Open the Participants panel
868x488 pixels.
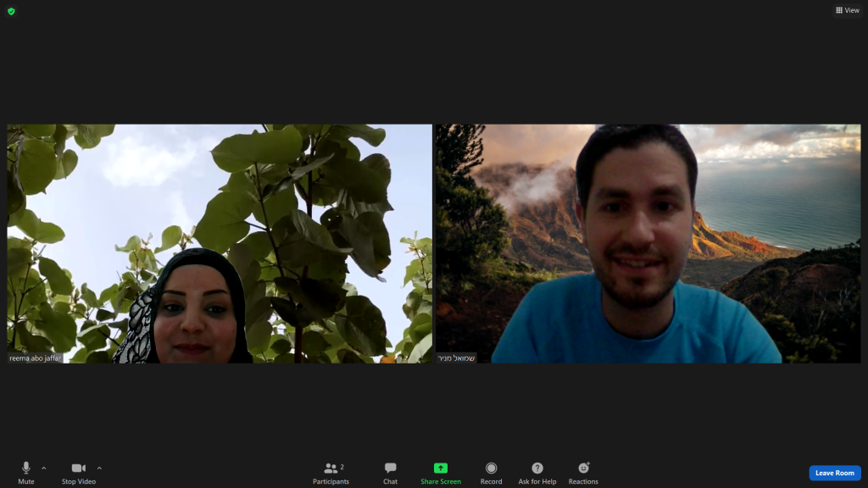tap(331, 469)
